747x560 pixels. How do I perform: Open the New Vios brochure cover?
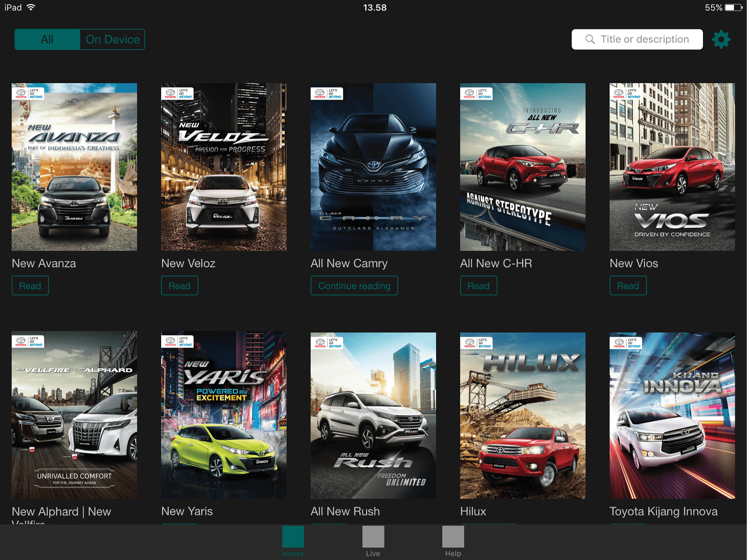click(672, 167)
